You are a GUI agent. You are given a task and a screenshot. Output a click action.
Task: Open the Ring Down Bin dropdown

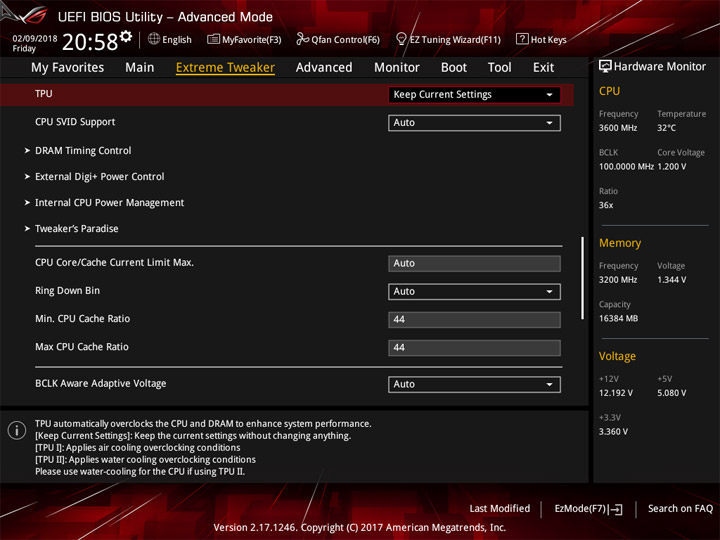474,292
